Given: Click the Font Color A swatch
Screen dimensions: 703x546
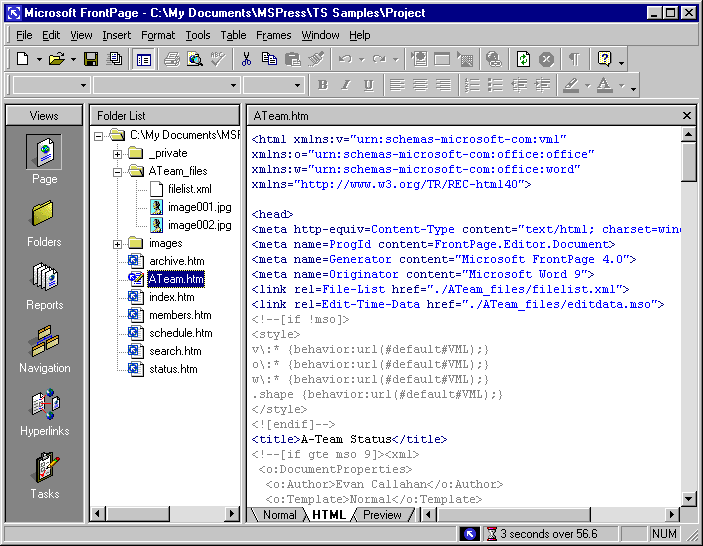Looking at the screenshot, I should click(604, 85).
